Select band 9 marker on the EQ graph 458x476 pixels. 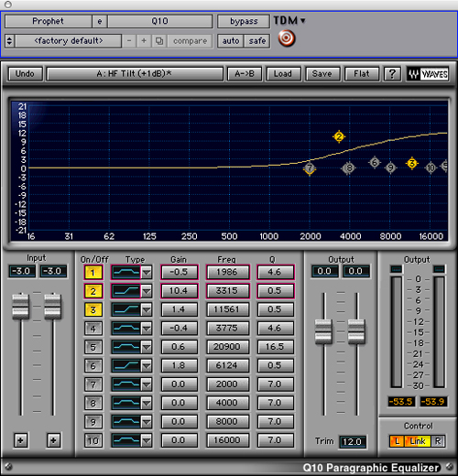point(390,168)
